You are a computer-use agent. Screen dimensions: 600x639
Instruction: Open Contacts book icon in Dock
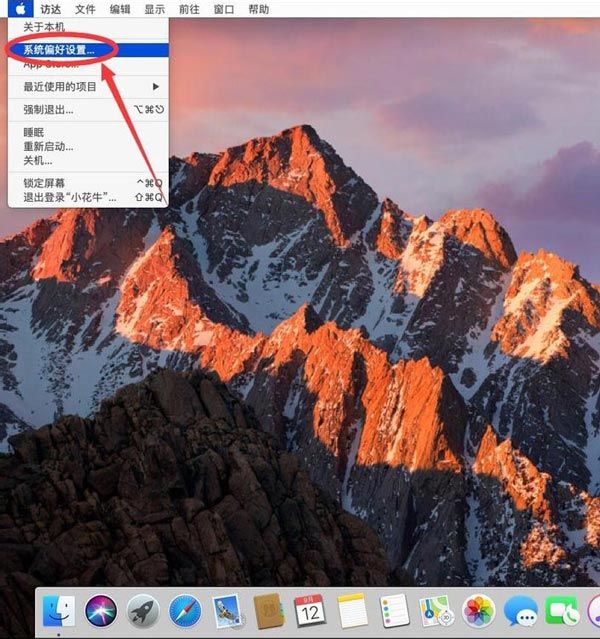tap(267, 611)
